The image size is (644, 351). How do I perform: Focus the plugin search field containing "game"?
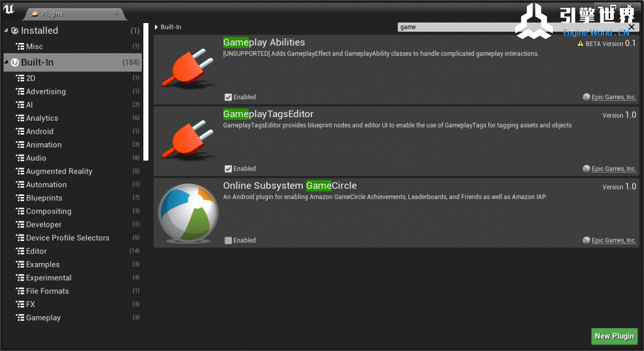coord(512,27)
